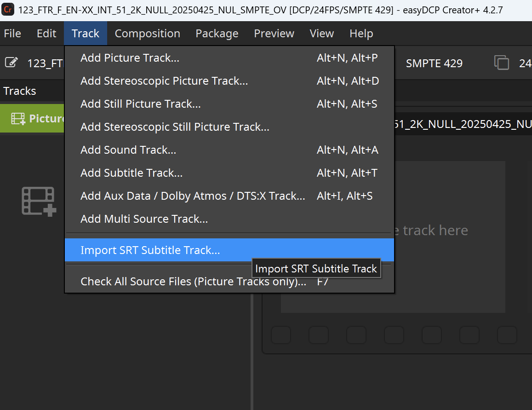Choose Add Subtitle Track option

coord(132,173)
